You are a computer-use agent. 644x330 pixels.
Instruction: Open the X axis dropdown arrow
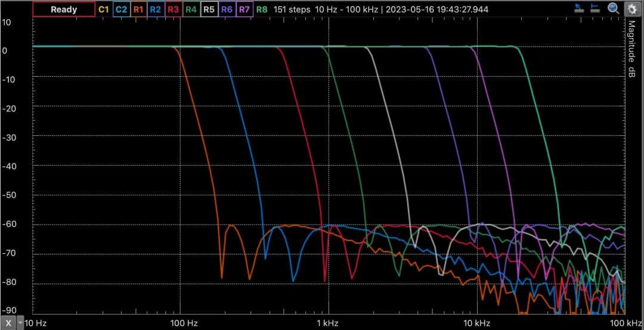[21, 323]
